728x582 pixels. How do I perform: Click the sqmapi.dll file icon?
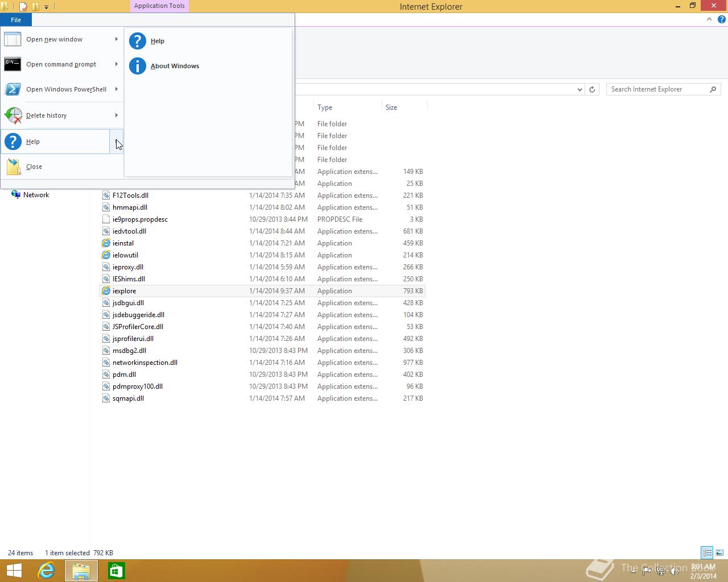(x=106, y=398)
